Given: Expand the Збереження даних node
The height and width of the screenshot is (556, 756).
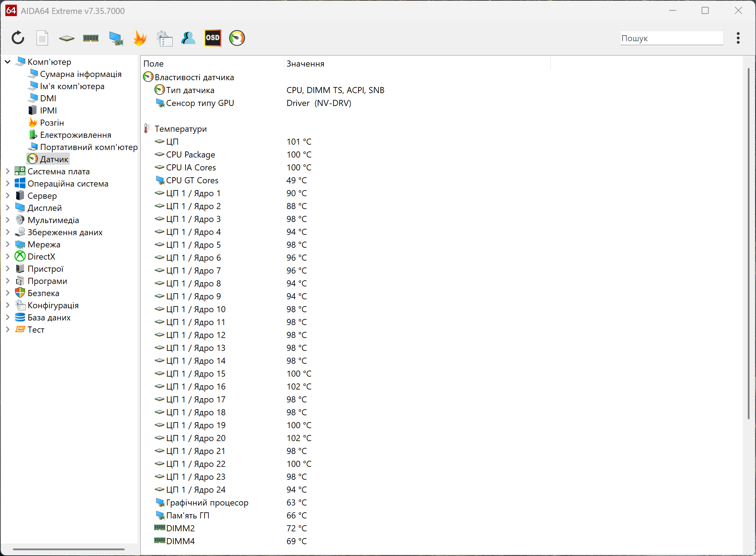Looking at the screenshot, I should click(8, 232).
